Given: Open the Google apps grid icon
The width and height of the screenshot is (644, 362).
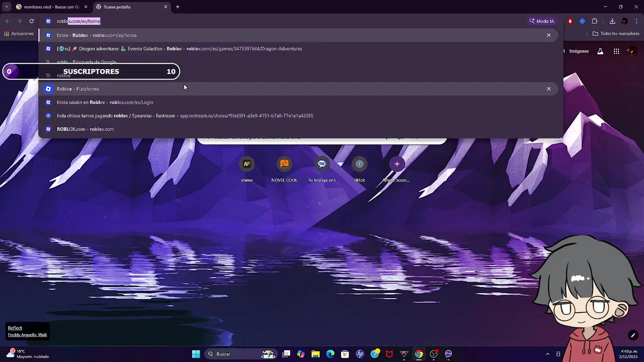Looking at the screenshot, I should coord(616,51).
